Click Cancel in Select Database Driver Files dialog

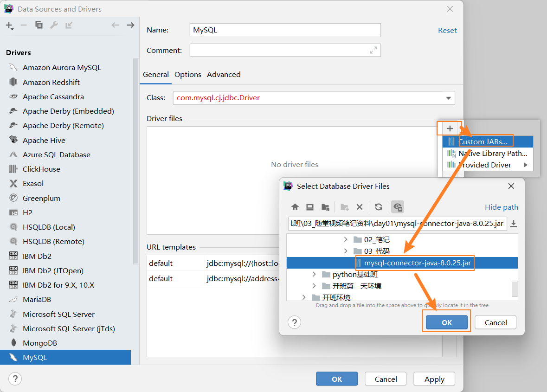point(496,322)
